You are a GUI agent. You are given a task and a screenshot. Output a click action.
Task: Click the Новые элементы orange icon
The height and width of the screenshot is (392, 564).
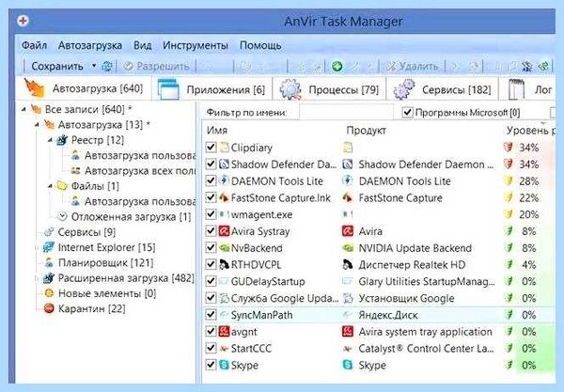pyautogui.click(x=49, y=293)
